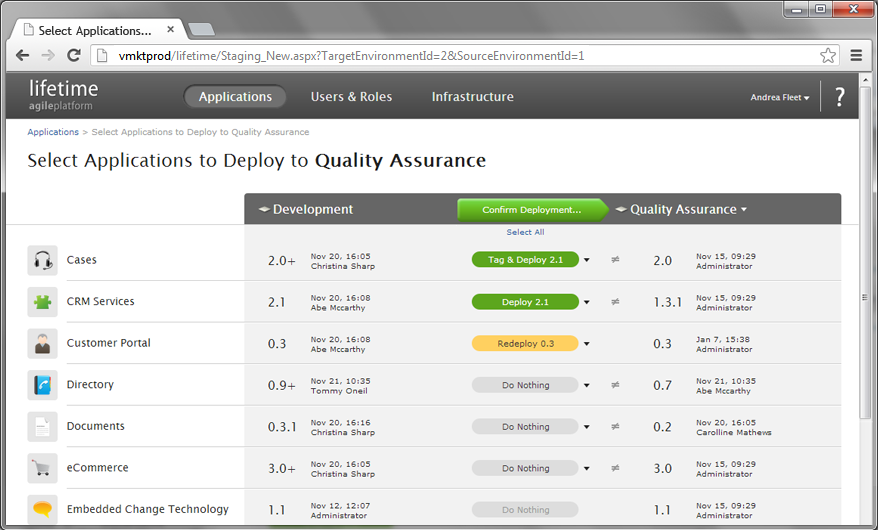Click the Customer Portal application name
Screen dimensions: 878x530
coord(109,343)
